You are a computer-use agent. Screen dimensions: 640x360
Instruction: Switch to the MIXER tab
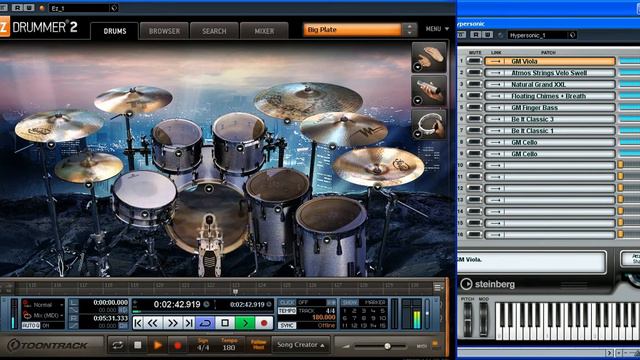coord(264,31)
